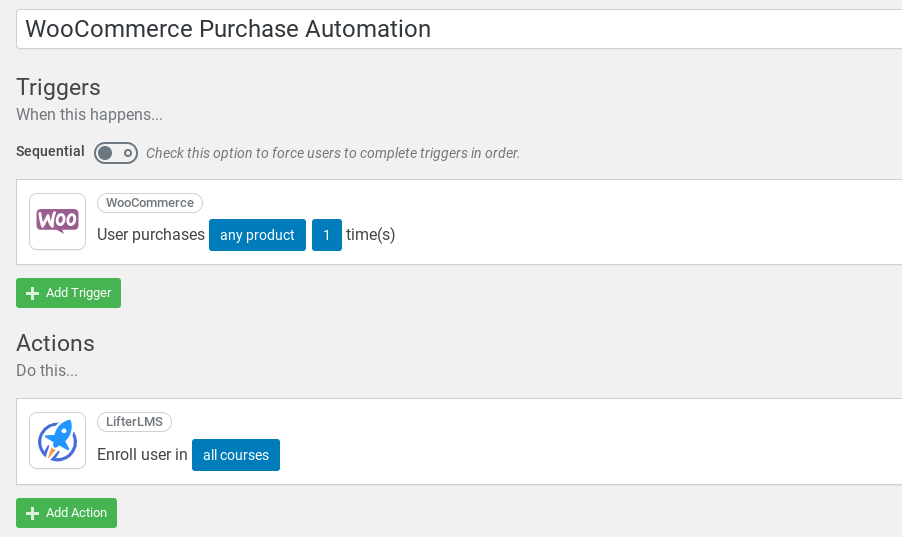Viewport: 902px width, 537px height.
Task: Open the 'any product' selector
Action: [257, 235]
